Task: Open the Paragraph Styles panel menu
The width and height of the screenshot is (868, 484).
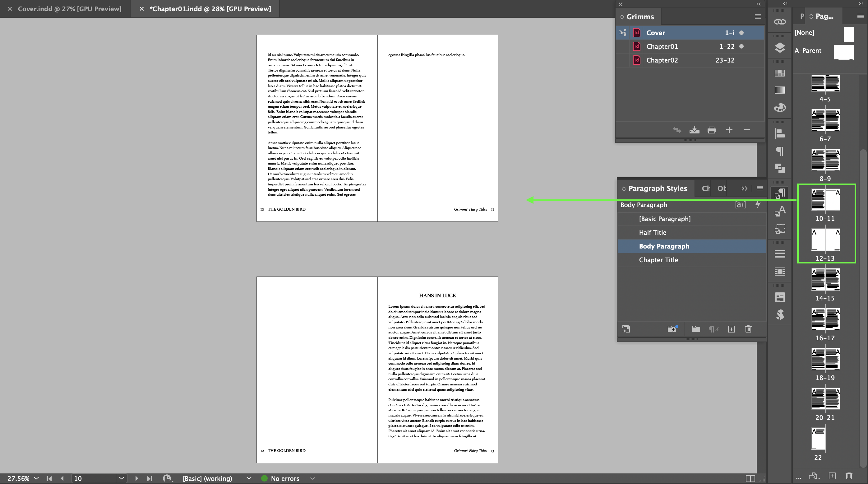Action: coord(760,188)
